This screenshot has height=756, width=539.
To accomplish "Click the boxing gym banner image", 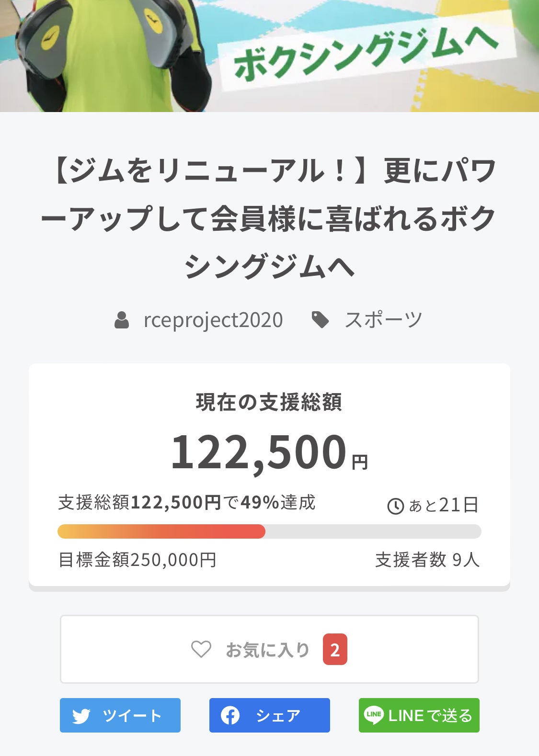I will (269, 56).
